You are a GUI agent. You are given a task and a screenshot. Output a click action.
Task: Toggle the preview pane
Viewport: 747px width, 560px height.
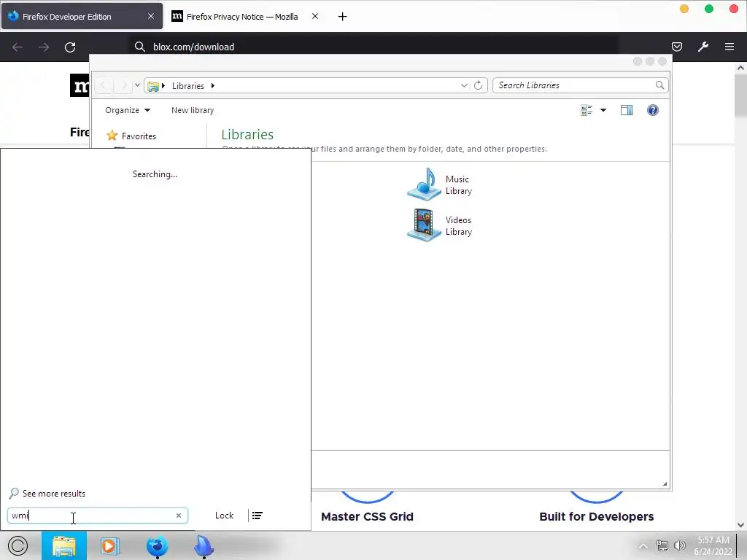(x=627, y=111)
